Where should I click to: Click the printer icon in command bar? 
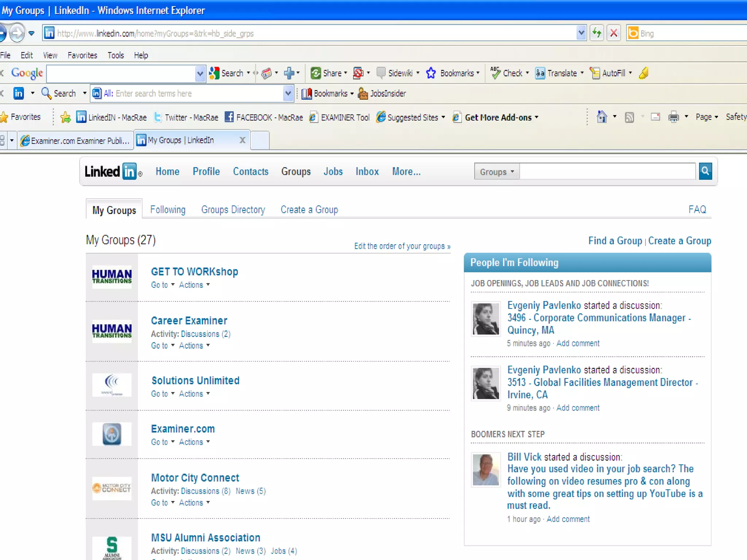(673, 117)
